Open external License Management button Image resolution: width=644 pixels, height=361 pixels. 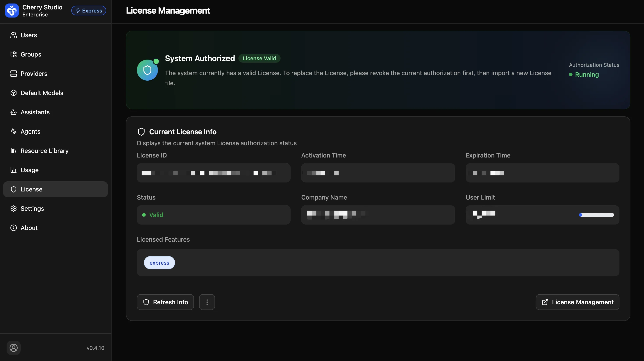coord(578,302)
